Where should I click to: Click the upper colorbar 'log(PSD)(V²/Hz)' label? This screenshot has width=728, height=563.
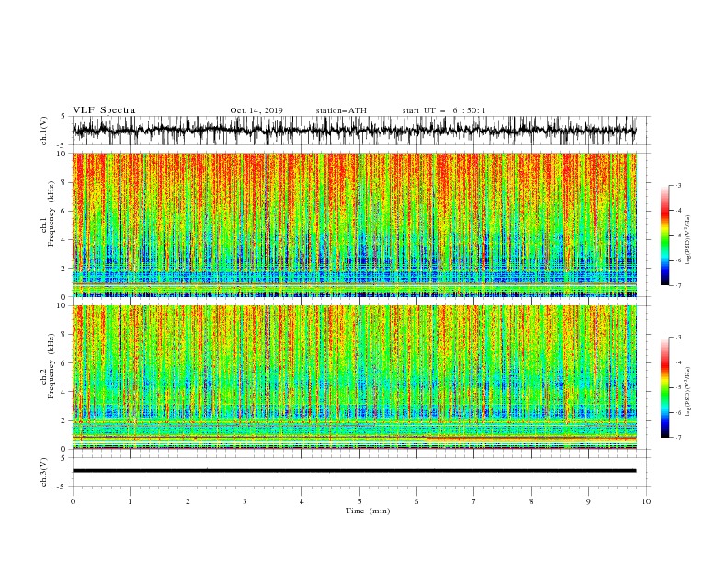[x=688, y=240]
